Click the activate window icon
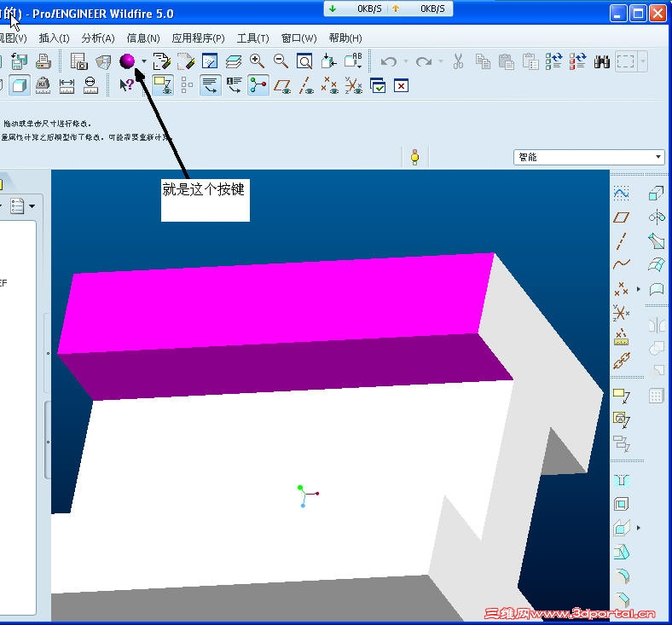The image size is (672, 625). coord(378,85)
